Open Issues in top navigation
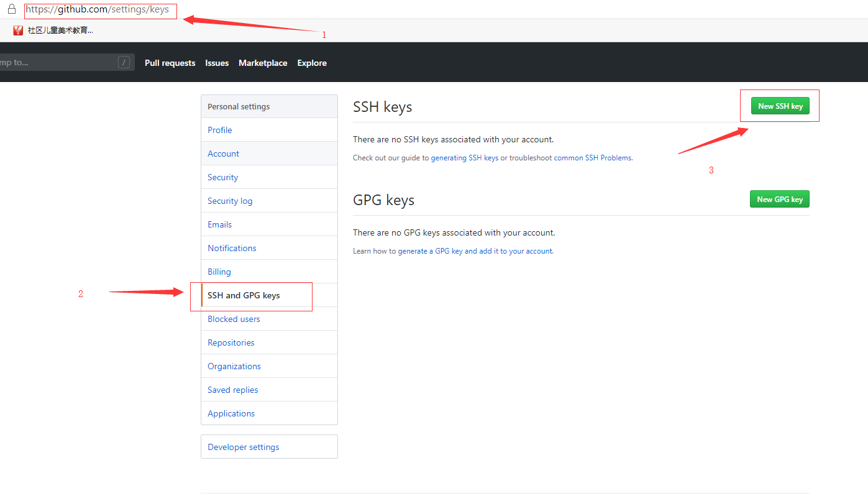This screenshot has height=496, width=868. pos(217,63)
